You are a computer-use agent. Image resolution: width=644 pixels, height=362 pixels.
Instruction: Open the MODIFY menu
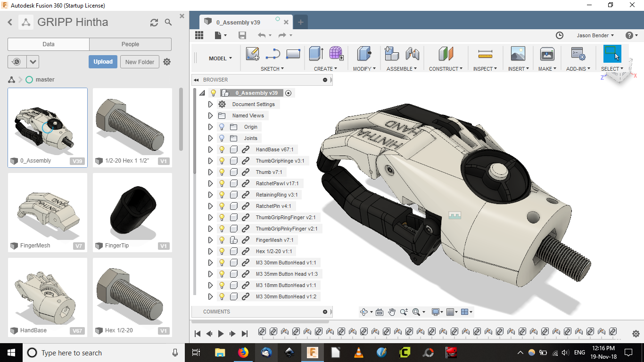(364, 69)
